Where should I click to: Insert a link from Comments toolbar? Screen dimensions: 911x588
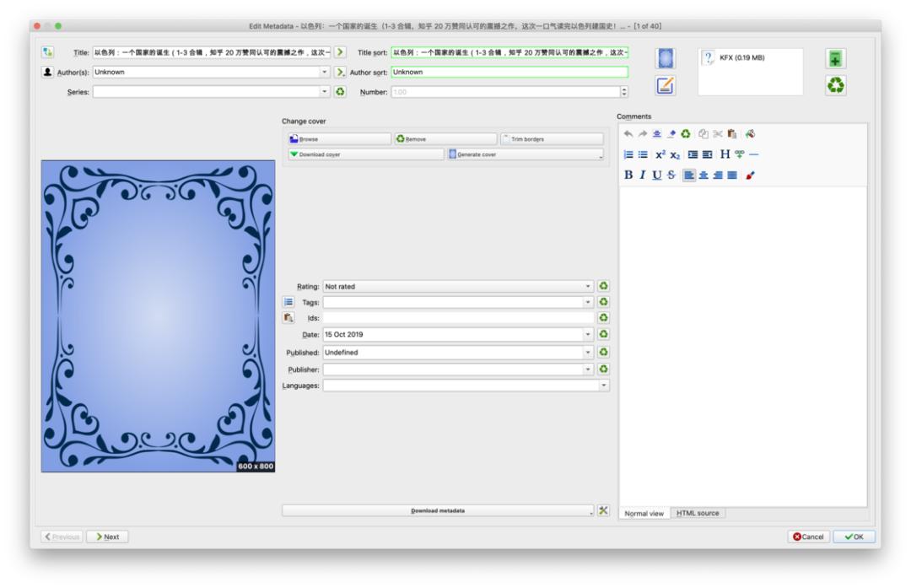[x=740, y=154]
